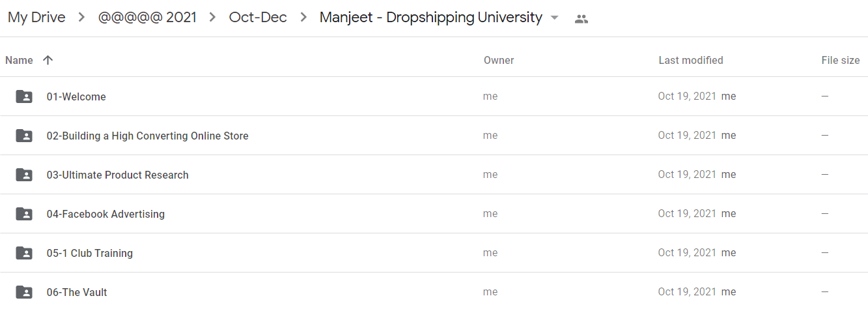The height and width of the screenshot is (311, 868).
Task: Navigate to the @@@@@ 2021 breadcrumb folder
Action: pyautogui.click(x=147, y=18)
